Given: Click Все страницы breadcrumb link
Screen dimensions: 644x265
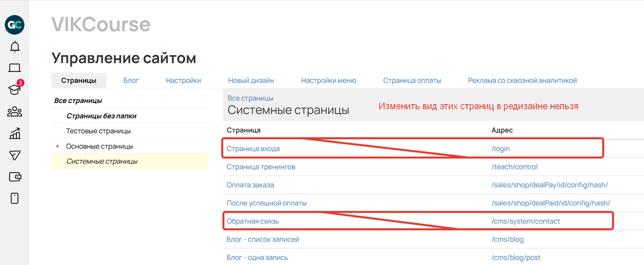Looking at the screenshot, I should pos(251,98).
